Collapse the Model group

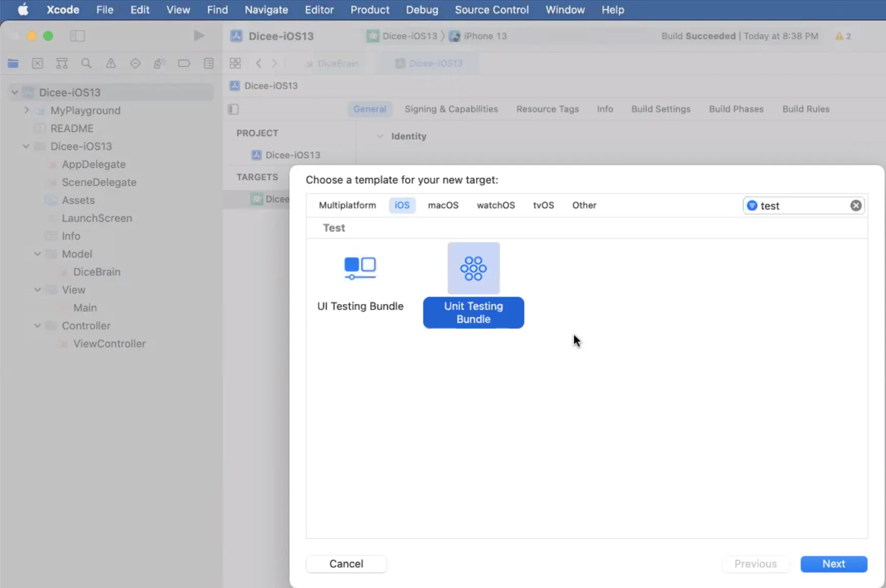pyautogui.click(x=37, y=254)
